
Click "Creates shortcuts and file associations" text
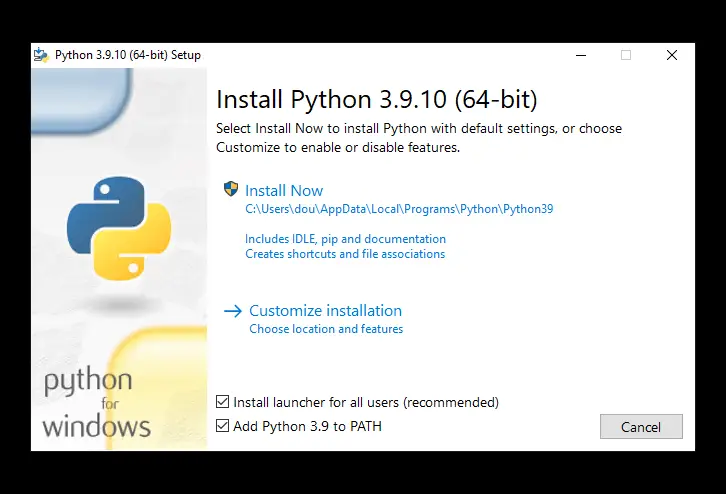pos(345,254)
